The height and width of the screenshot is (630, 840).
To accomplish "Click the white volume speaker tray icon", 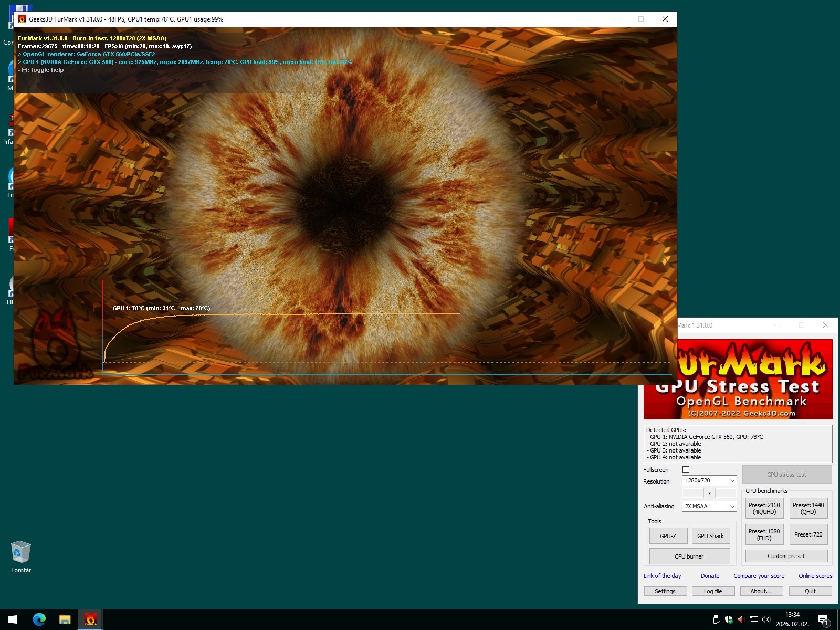I will 766,619.
